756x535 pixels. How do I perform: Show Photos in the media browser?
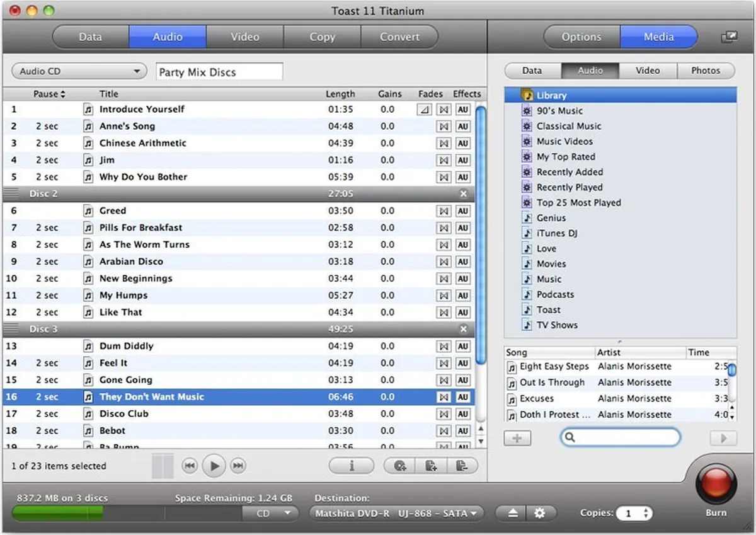[x=705, y=71]
